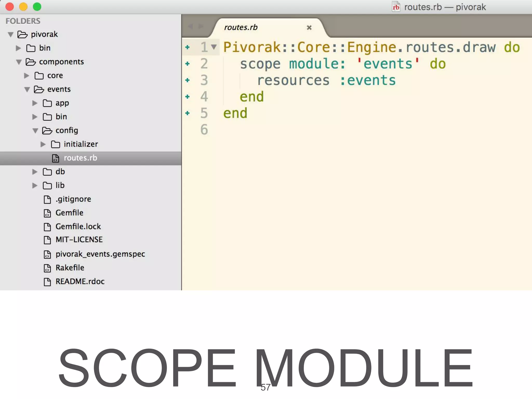Expand the initializer folder arrow

(43, 144)
